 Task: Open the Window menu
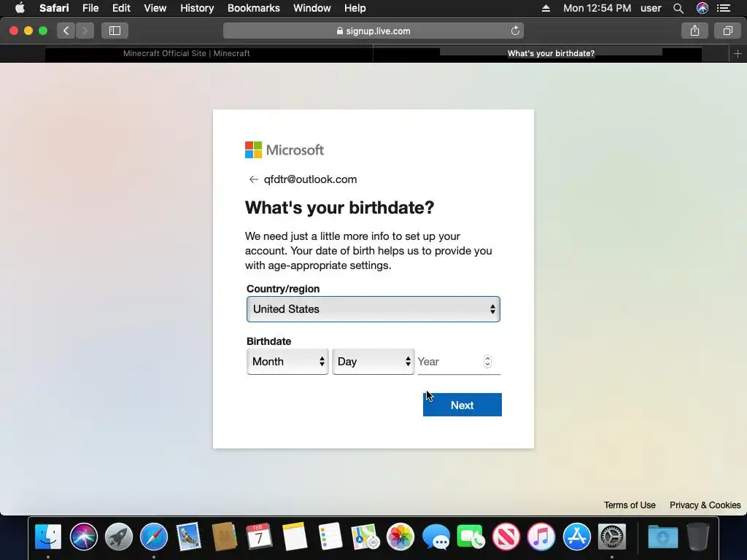(311, 8)
